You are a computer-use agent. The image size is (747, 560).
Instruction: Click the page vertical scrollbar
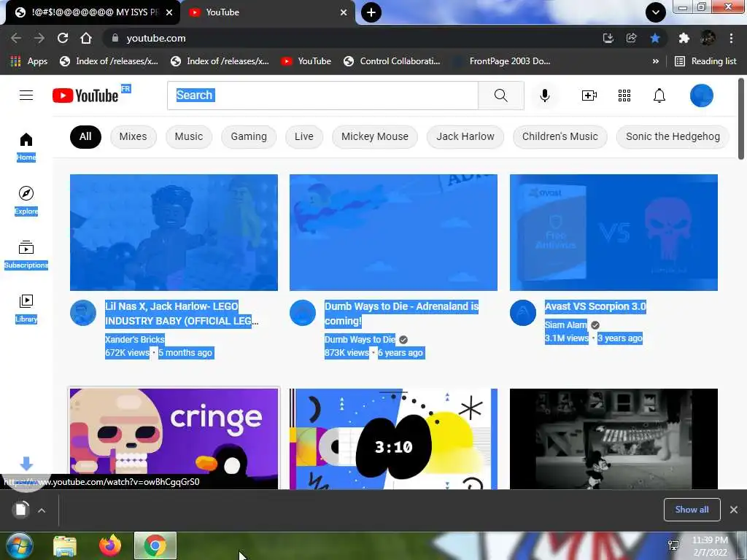click(x=741, y=119)
